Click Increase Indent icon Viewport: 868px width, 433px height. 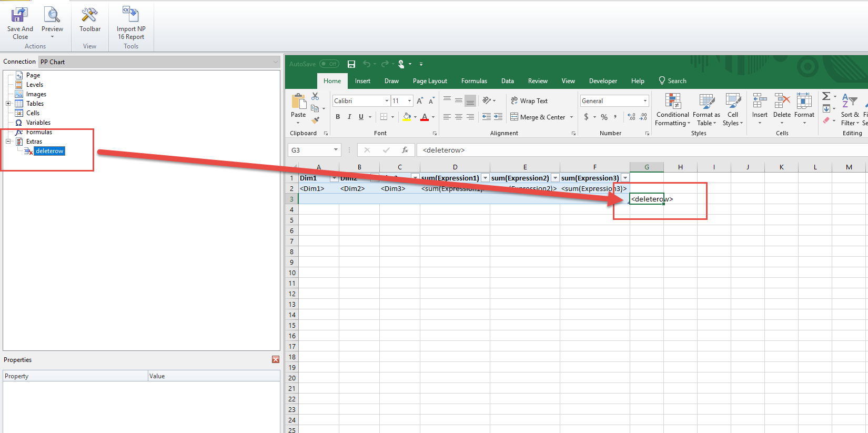(498, 117)
